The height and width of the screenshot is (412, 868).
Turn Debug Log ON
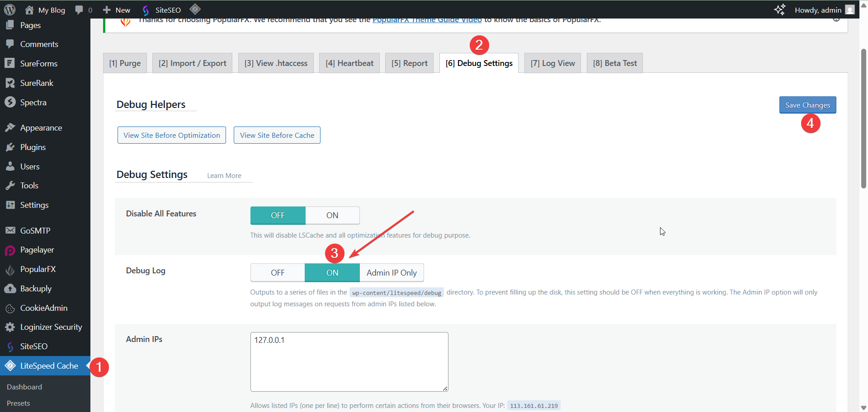pos(332,273)
